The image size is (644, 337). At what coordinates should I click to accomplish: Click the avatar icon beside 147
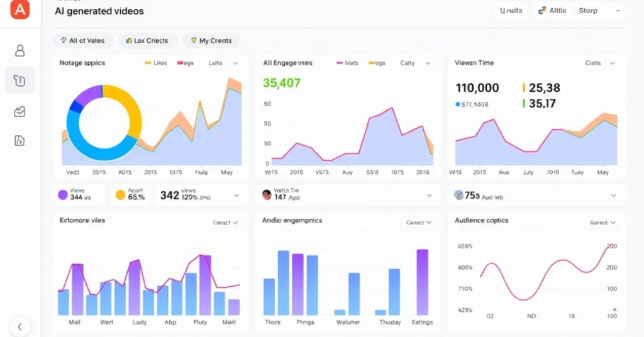point(266,195)
